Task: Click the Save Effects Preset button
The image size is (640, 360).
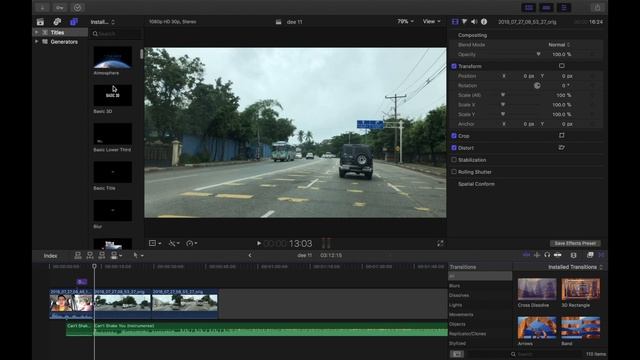Action: tap(575, 243)
